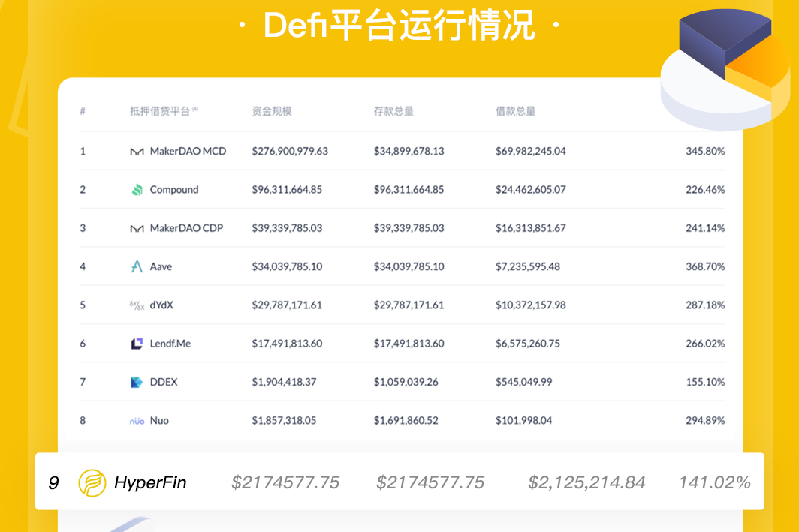This screenshot has height=532, width=799.
Task: Click MakerDAO MCD deposit $34,899,678.13
Action: [409, 152]
